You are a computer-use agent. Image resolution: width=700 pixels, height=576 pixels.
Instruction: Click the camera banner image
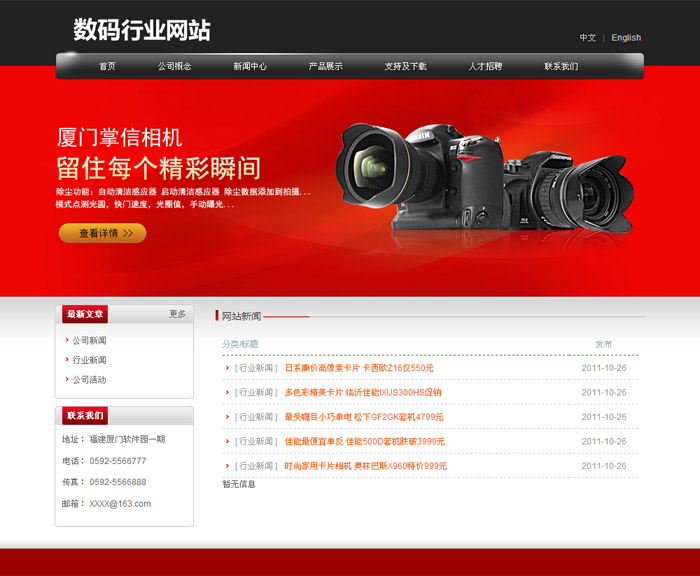(x=484, y=179)
